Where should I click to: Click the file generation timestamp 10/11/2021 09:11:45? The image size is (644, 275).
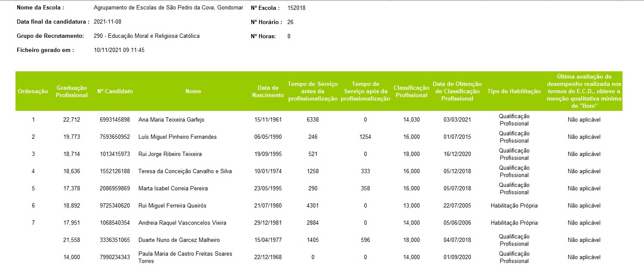coord(119,50)
